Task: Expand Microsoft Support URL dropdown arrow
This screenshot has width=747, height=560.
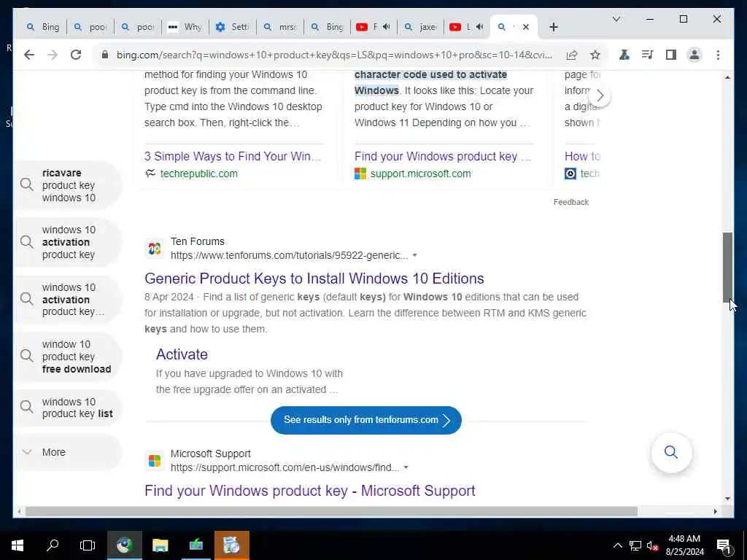Action: coord(406,467)
